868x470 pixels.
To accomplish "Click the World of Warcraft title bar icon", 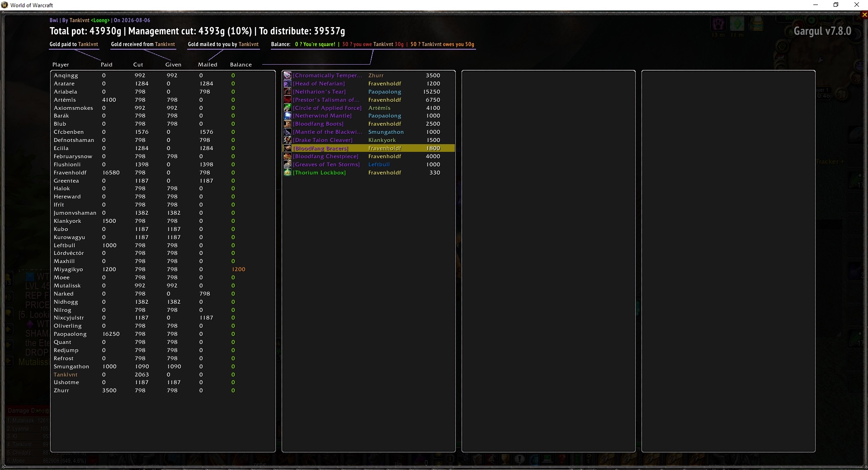I will point(5,5).
